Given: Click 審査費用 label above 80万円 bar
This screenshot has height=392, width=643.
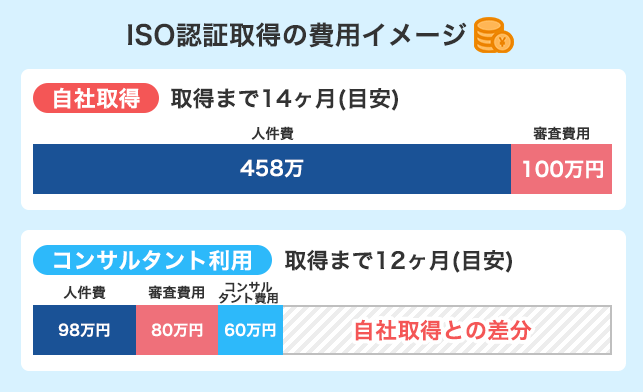Looking at the screenshot, I should [x=177, y=293].
